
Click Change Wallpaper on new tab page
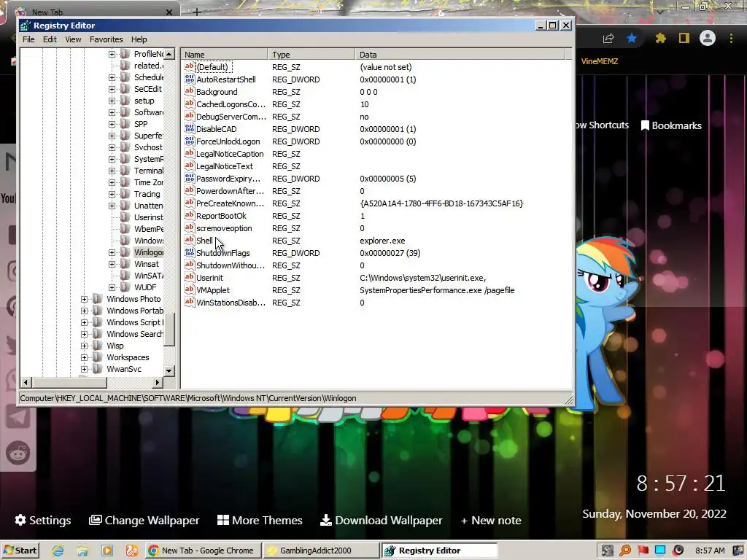click(144, 520)
